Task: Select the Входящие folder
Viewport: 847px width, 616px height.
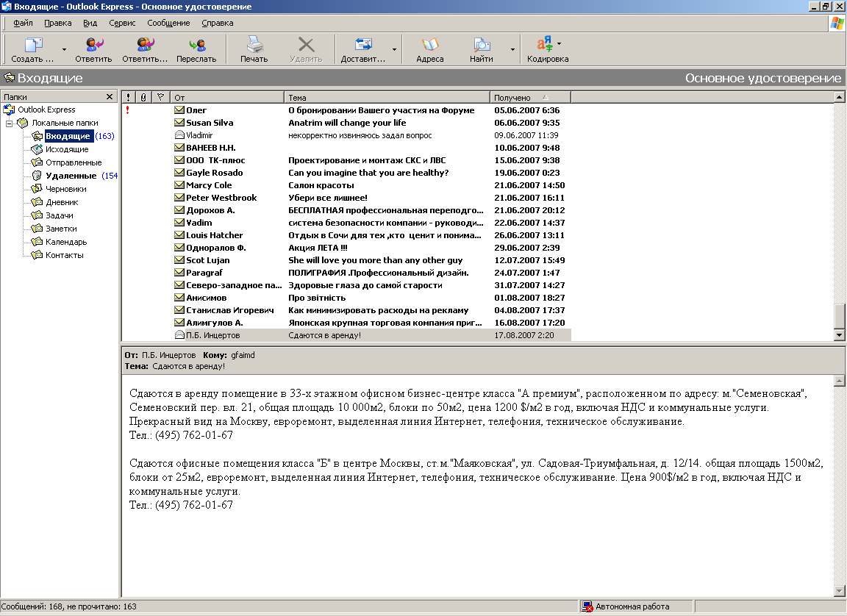Action: point(68,136)
